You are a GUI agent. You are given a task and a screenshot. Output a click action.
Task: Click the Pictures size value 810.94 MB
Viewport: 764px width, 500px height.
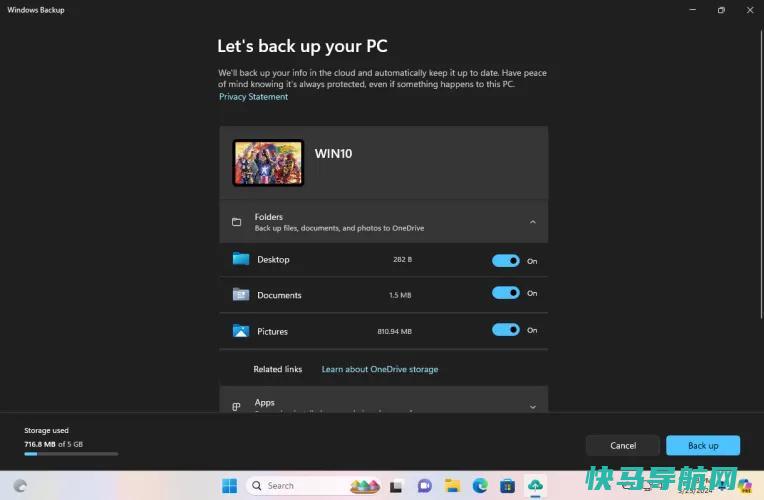coord(395,331)
